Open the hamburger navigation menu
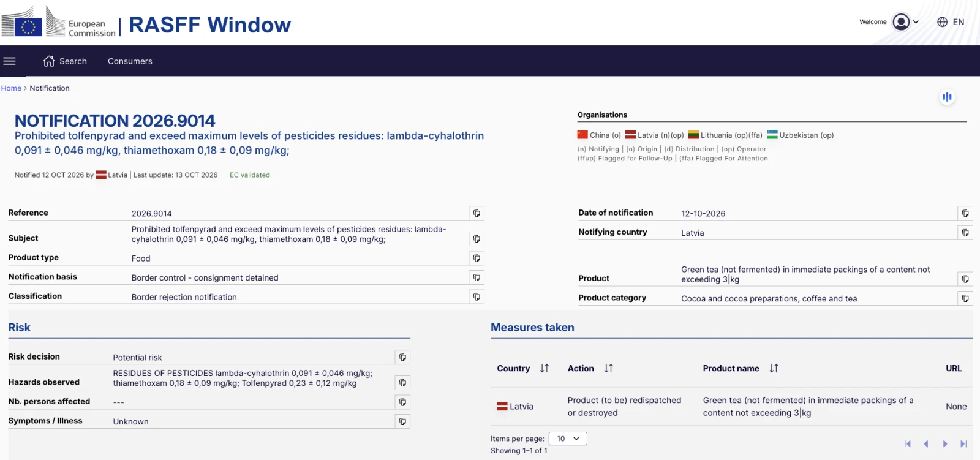This screenshot has height=460, width=980. 9,61
